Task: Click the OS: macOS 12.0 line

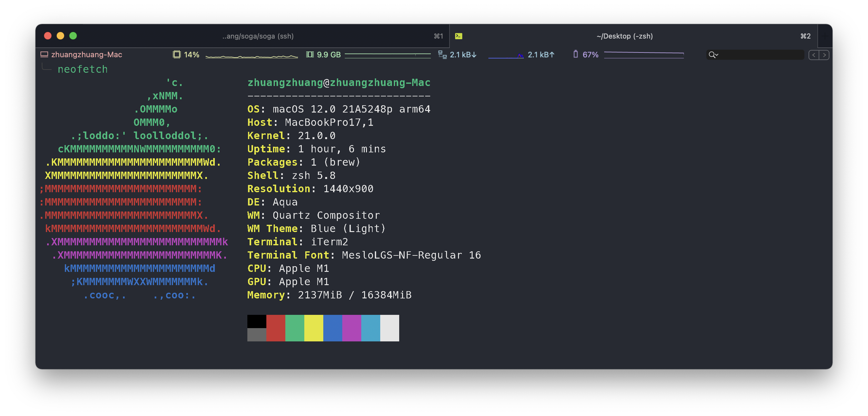Action: pos(339,109)
